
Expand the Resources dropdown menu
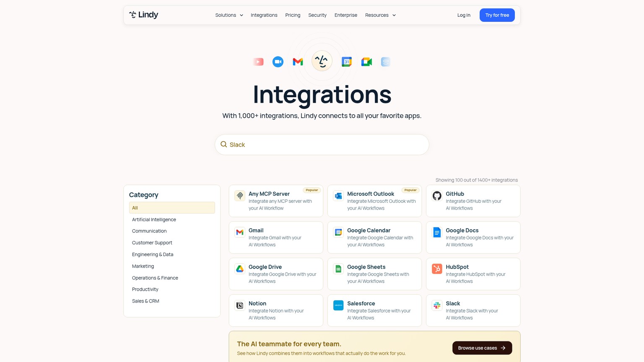coord(380,15)
